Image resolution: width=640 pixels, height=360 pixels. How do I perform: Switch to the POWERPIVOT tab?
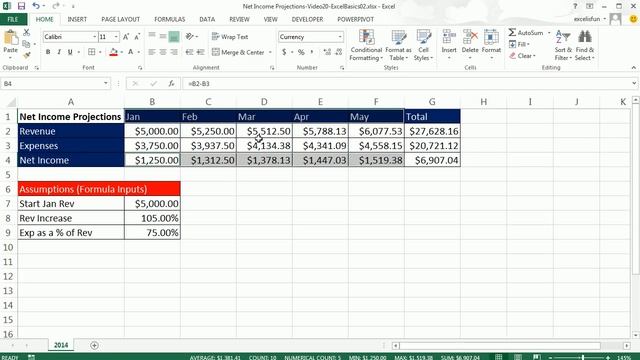[355, 19]
